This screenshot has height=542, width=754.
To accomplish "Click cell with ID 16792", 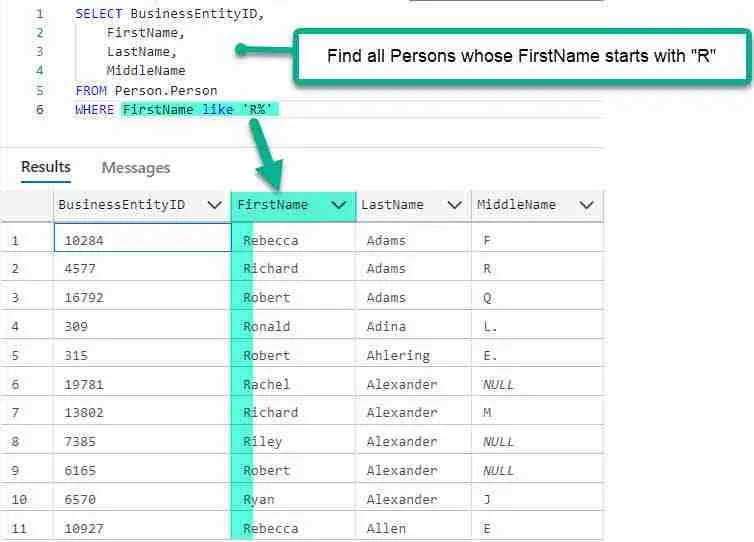I will (142, 297).
